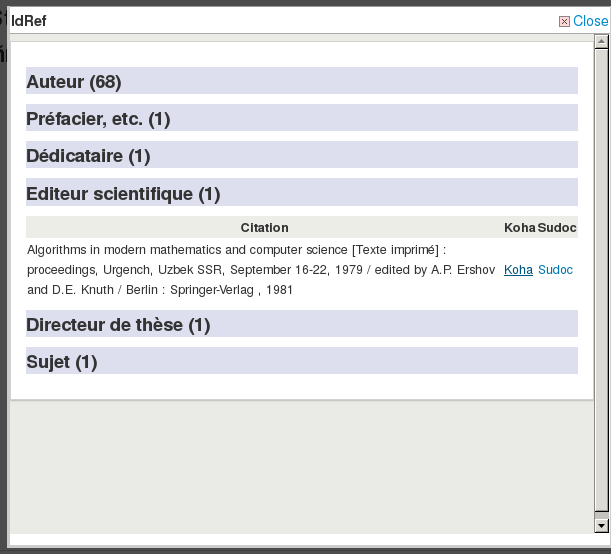Click the Springer-Verlag, 1981 citation line
The image size is (611, 554).
[230, 290]
